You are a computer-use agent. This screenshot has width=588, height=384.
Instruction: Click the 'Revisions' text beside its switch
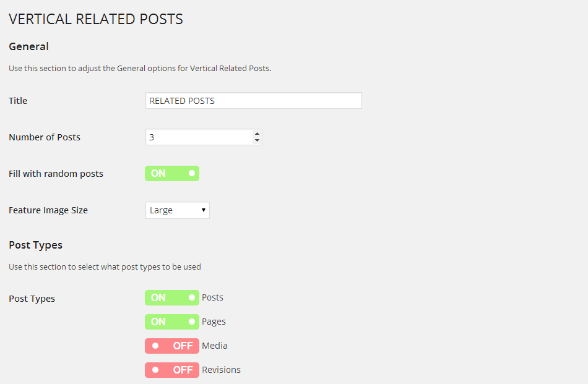[221, 370]
